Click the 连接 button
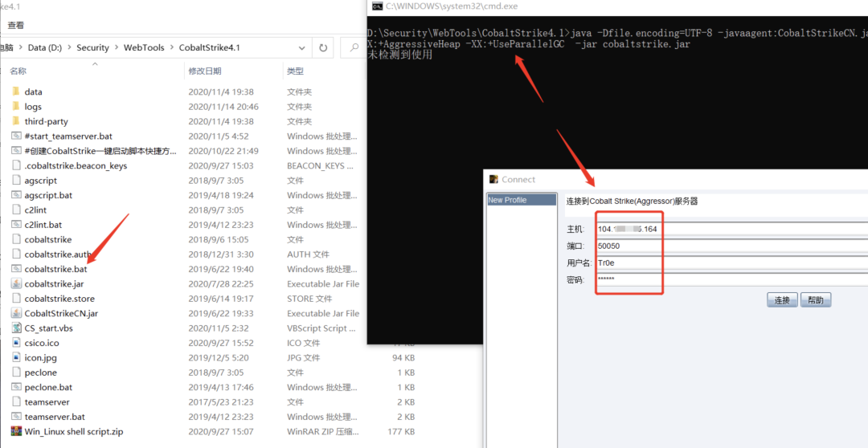 tap(782, 300)
